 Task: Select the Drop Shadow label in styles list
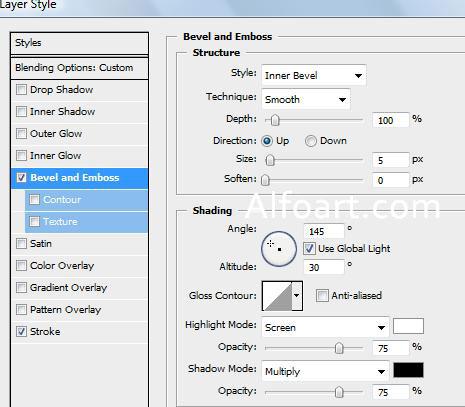click(x=61, y=90)
